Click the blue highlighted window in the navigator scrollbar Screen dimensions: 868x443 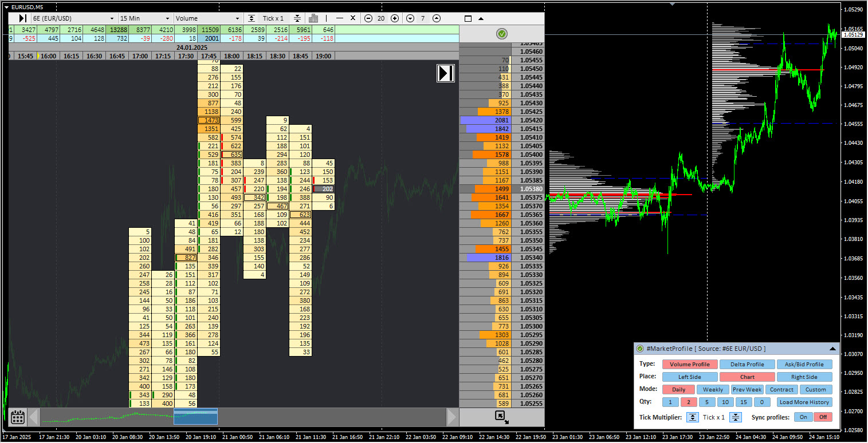click(195, 417)
